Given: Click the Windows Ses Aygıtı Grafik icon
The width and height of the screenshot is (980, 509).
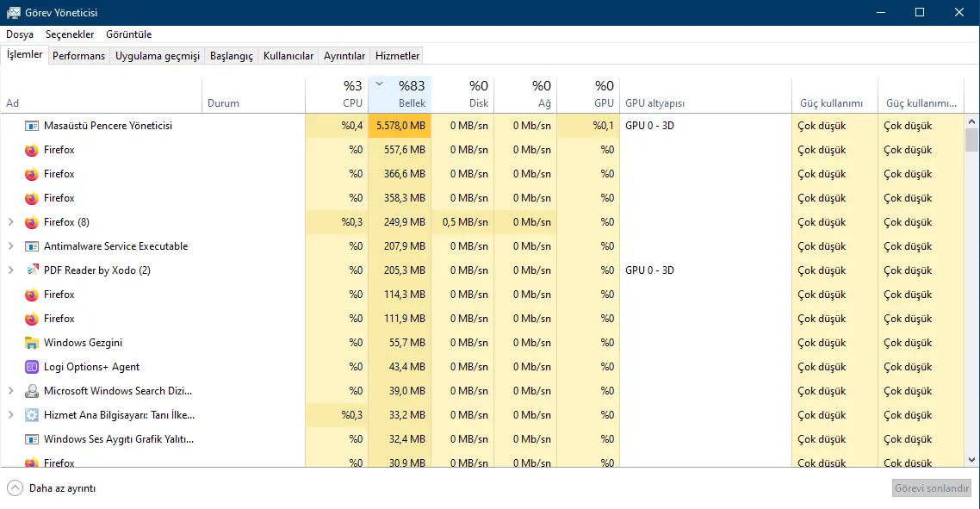Looking at the screenshot, I should click(x=32, y=439).
